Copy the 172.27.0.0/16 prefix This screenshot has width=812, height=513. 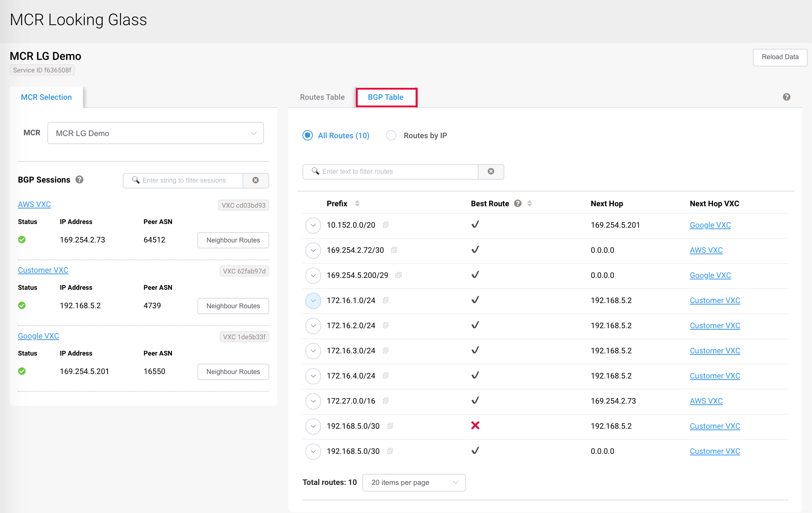click(x=386, y=401)
